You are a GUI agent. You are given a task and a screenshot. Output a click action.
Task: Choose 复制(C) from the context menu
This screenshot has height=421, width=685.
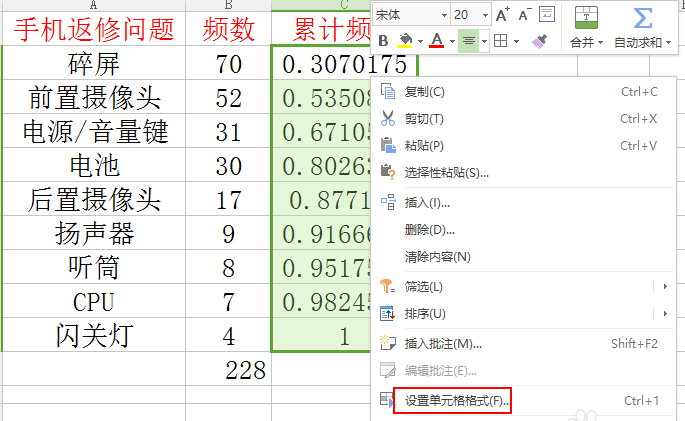pos(523,92)
